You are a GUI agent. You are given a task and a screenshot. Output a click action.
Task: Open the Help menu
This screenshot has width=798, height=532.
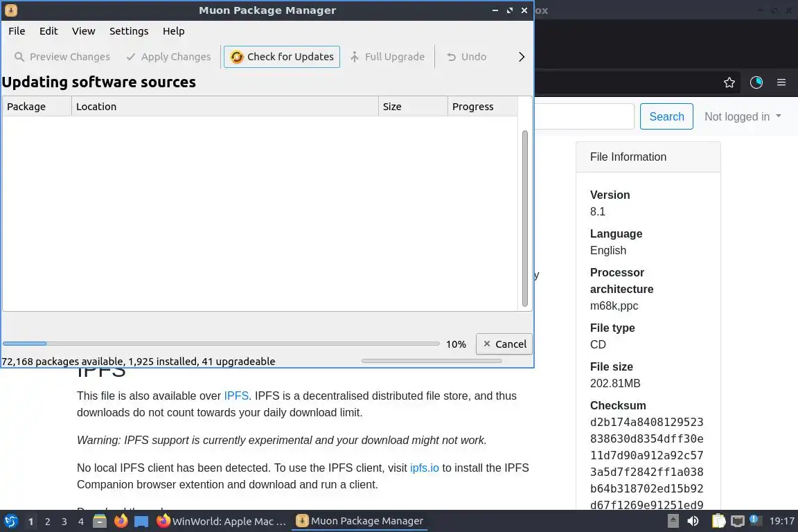pos(174,31)
